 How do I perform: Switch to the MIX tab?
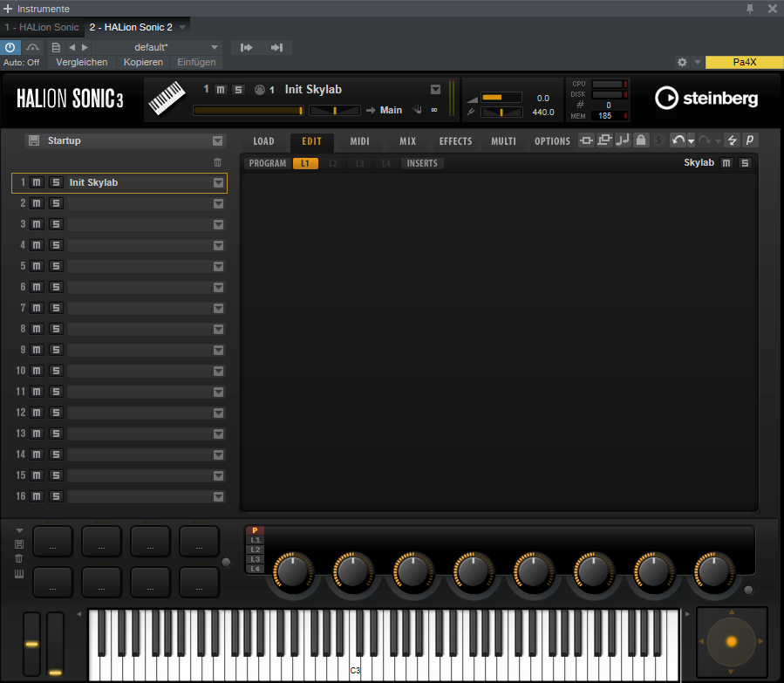tap(407, 141)
